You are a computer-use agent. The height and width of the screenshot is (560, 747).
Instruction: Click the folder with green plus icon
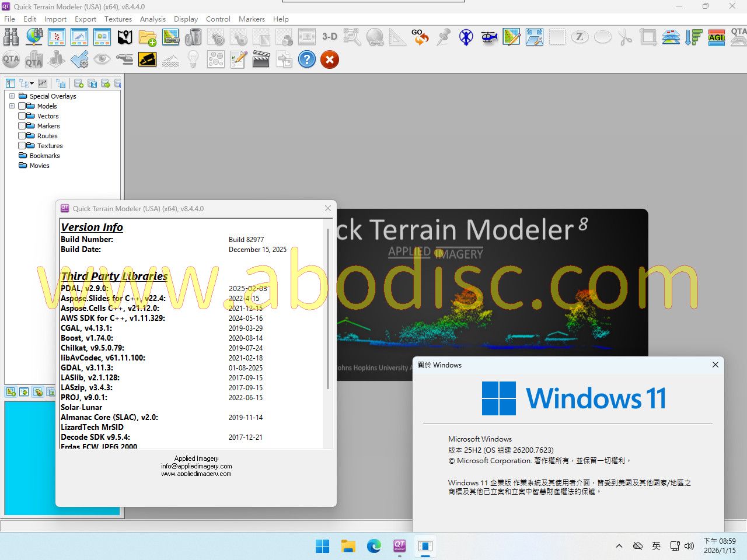click(148, 37)
